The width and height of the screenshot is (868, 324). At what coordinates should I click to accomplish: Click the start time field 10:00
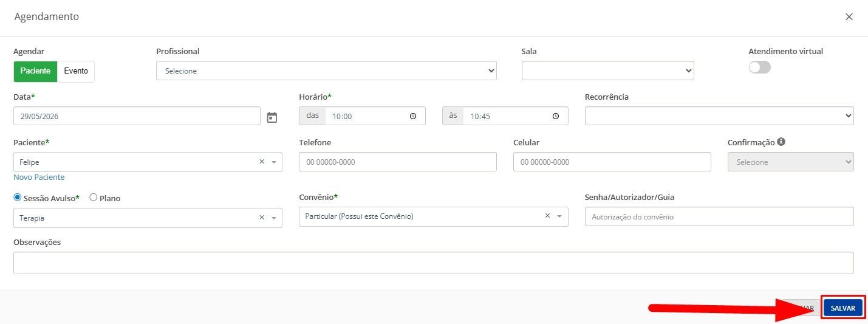pyautogui.click(x=375, y=116)
